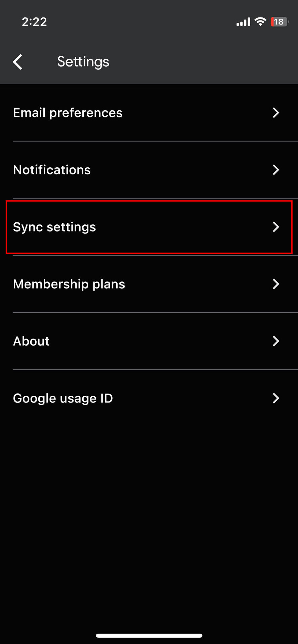Tap the back arrow icon
The width and height of the screenshot is (298, 644).
pos(18,62)
